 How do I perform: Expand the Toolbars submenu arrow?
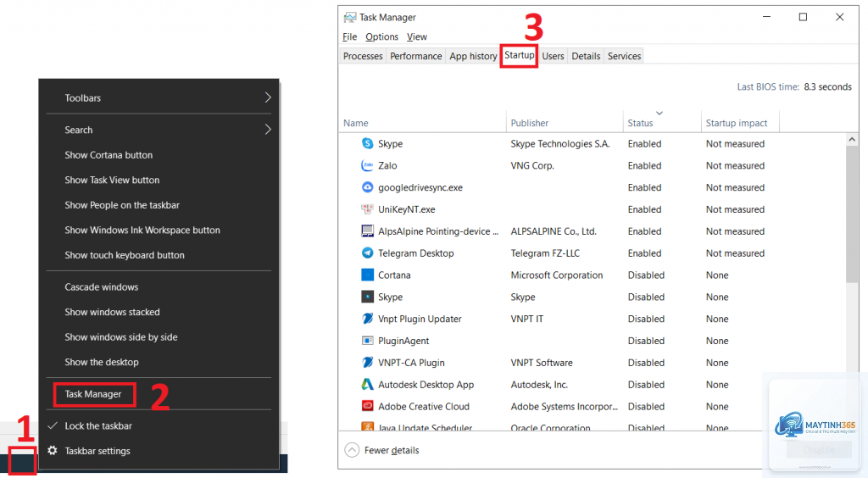pos(268,97)
